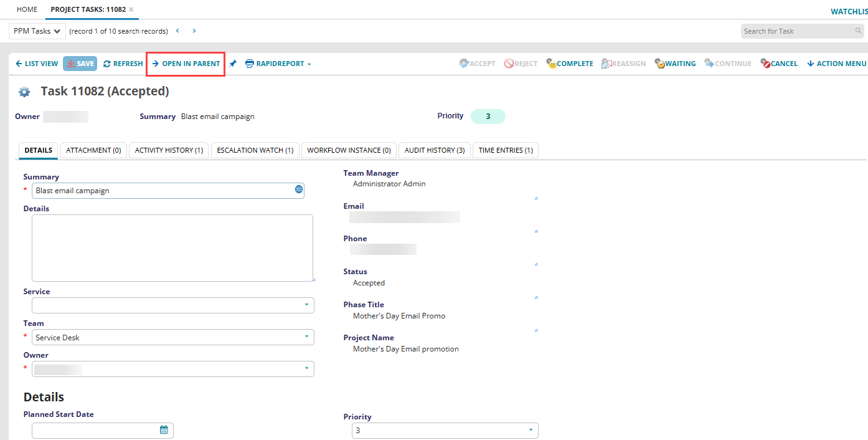Open the calendar picker for Planned Start Date

pos(164,430)
